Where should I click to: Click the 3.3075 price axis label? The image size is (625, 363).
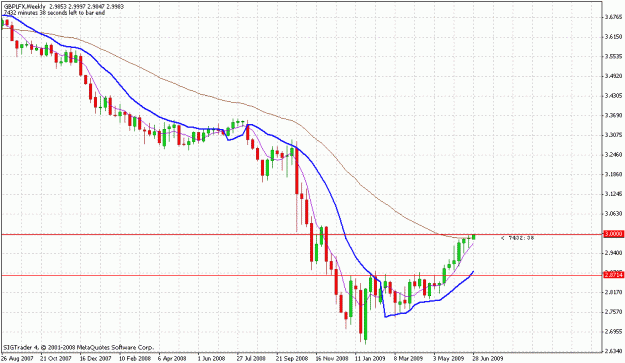coord(613,135)
